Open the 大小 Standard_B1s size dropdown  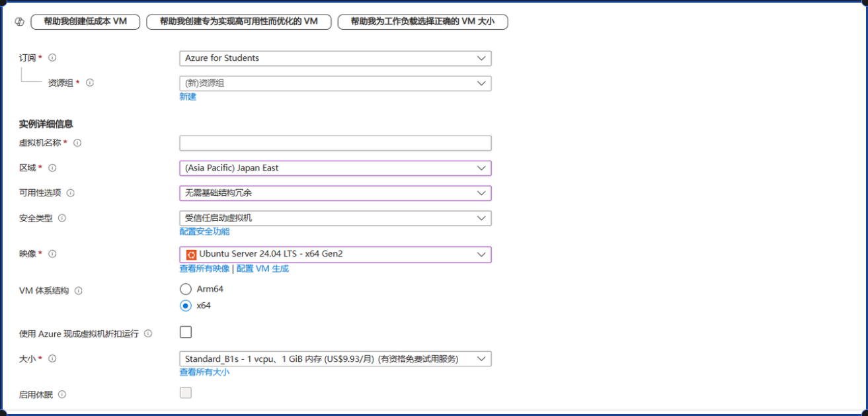(x=335, y=358)
